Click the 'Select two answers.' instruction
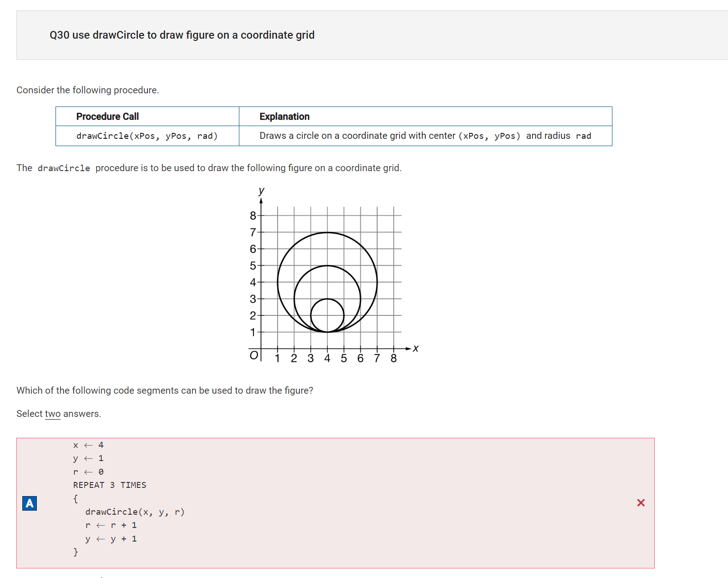The width and height of the screenshot is (728, 578). point(59,414)
